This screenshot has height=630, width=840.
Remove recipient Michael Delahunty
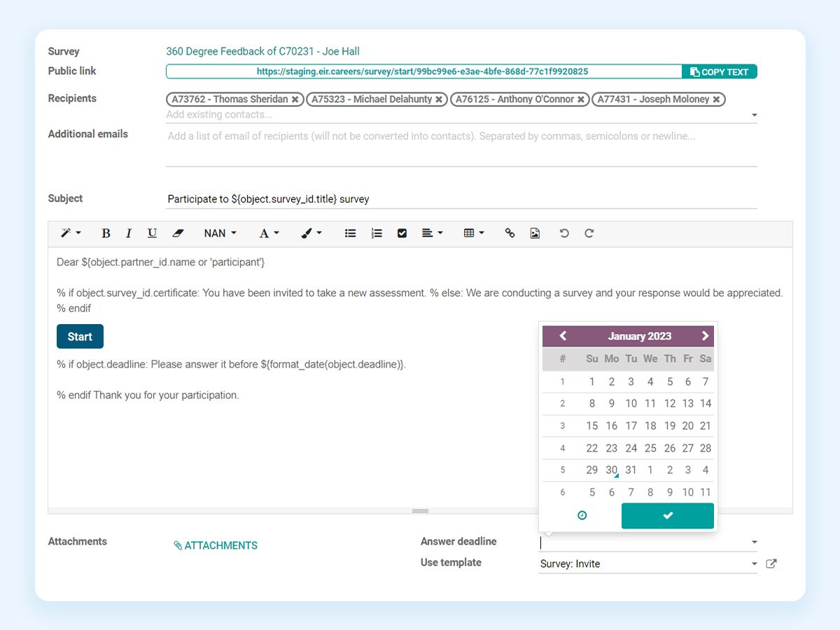tap(439, 99)
